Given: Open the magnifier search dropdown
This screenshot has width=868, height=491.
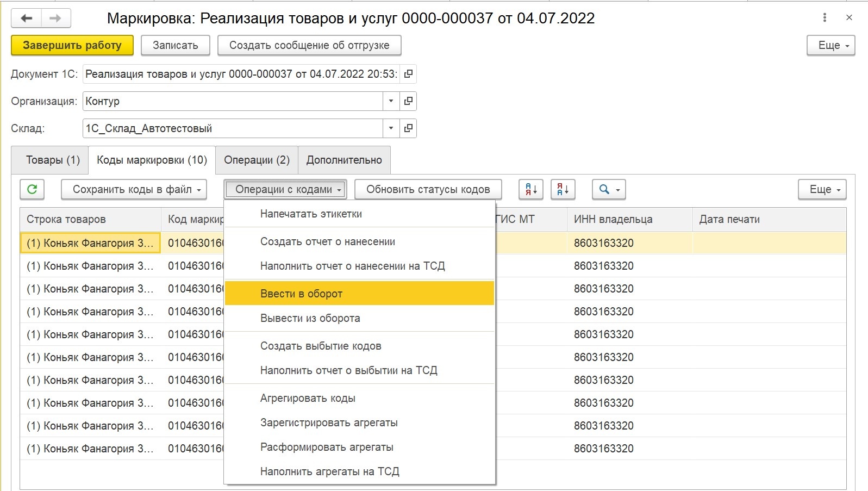Looking at the screenshot, I should 609,189.
